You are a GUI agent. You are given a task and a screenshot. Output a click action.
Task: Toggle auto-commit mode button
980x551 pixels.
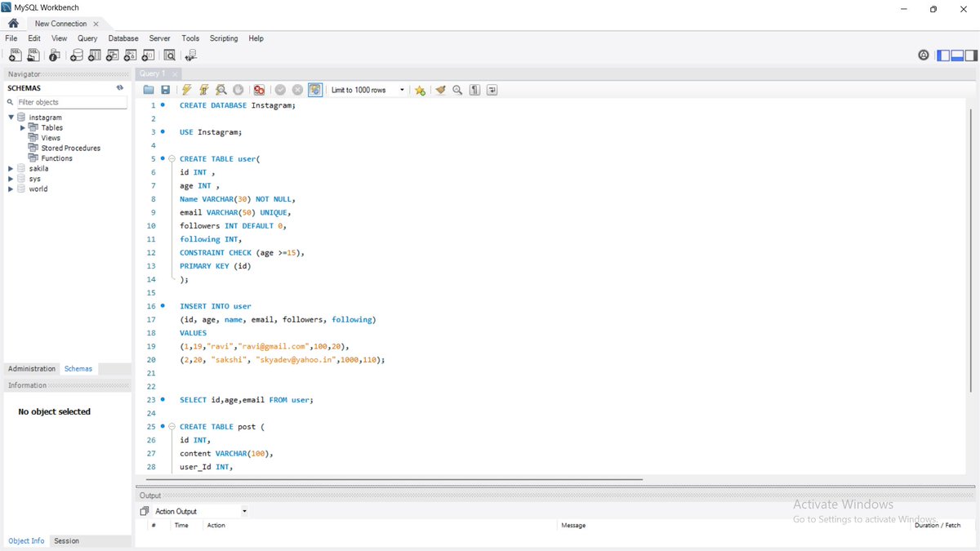coord(315,90)
